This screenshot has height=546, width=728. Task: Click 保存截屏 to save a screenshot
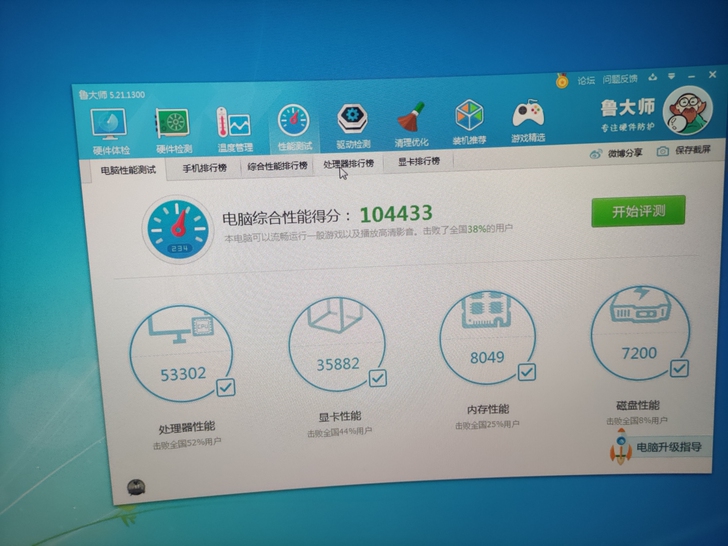click(684, 150)
